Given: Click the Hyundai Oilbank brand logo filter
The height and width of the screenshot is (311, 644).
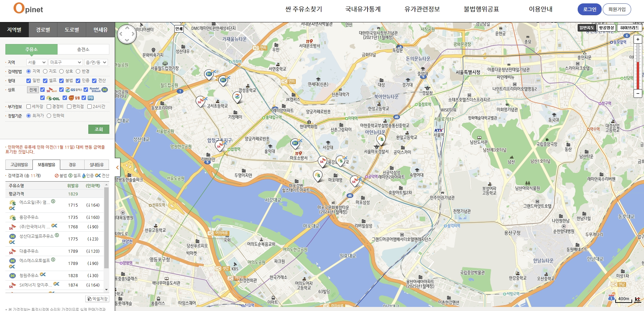Looking at the screenshot, I should pos(98,90).
